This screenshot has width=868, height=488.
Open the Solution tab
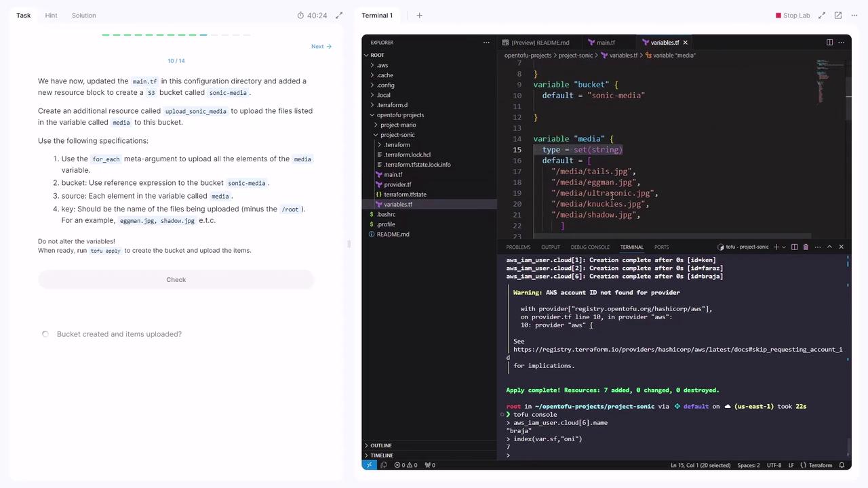pyautogui.click(x=83, y=15)
